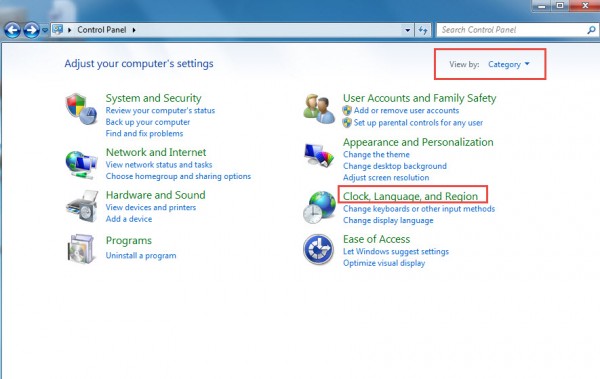Open the Programs category
The width and height of the screenshot is (600, 379).
pyautogui.click(x=129, y=241)
